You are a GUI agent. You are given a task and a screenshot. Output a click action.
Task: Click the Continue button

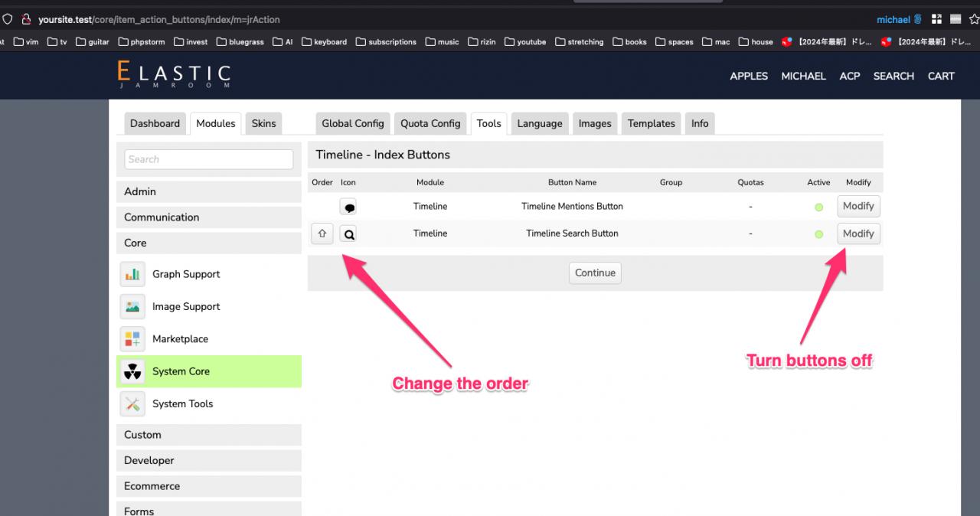(x=595, y=273)
